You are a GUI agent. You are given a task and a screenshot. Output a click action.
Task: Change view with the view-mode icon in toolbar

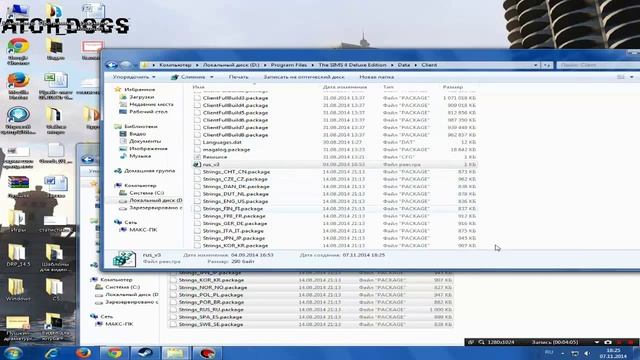620,77
